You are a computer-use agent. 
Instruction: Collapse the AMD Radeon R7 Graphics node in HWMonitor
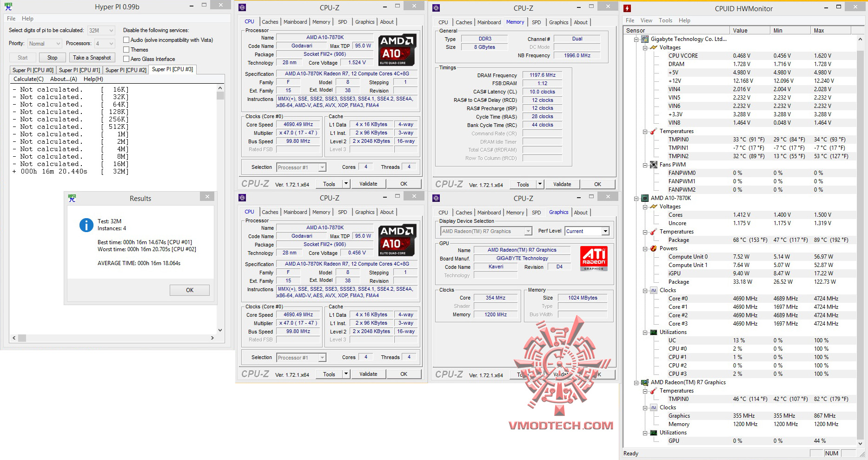click(x=636, y=383)
